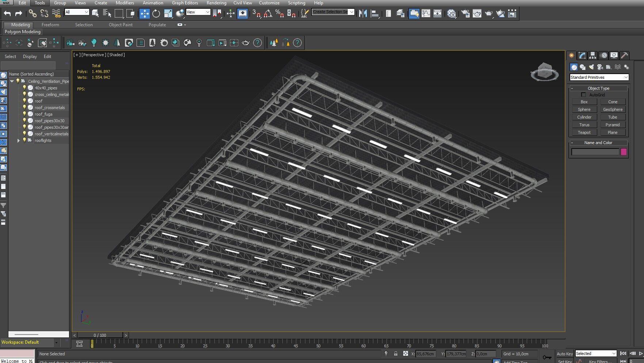This screenshot has width=644, height=363.
Task: Toggle the selection lock padlock icon
Action: pos(396,354)
